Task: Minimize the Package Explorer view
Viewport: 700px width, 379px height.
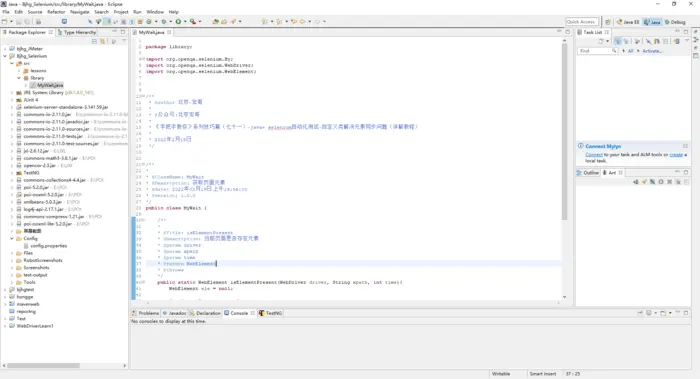Action: (x=114, y=32)
